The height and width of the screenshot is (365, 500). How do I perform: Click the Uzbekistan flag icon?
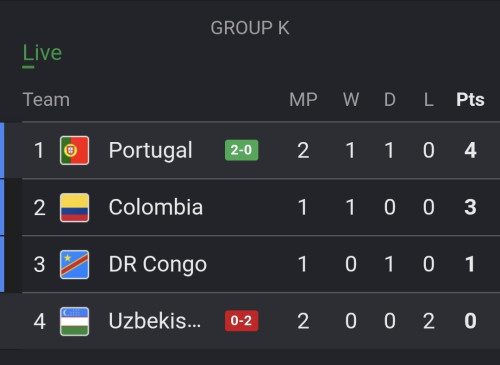point(74,321)
